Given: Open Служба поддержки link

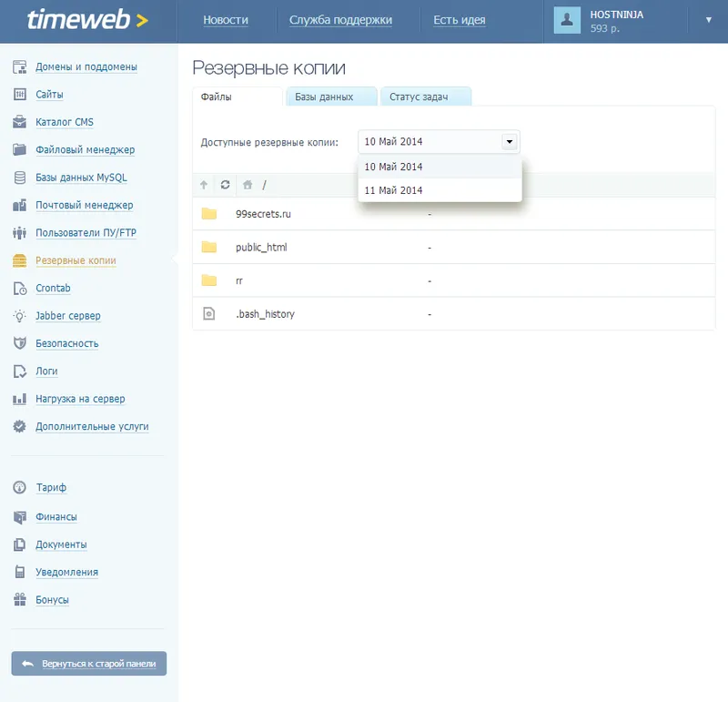Looking at the screenshot, I should coord(340,20).
